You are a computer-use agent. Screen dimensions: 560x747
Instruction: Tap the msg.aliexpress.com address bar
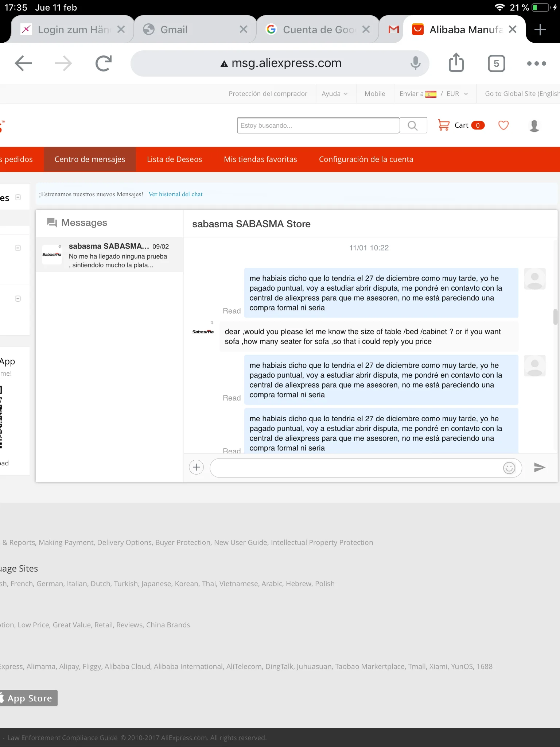(x=280, y=63)
